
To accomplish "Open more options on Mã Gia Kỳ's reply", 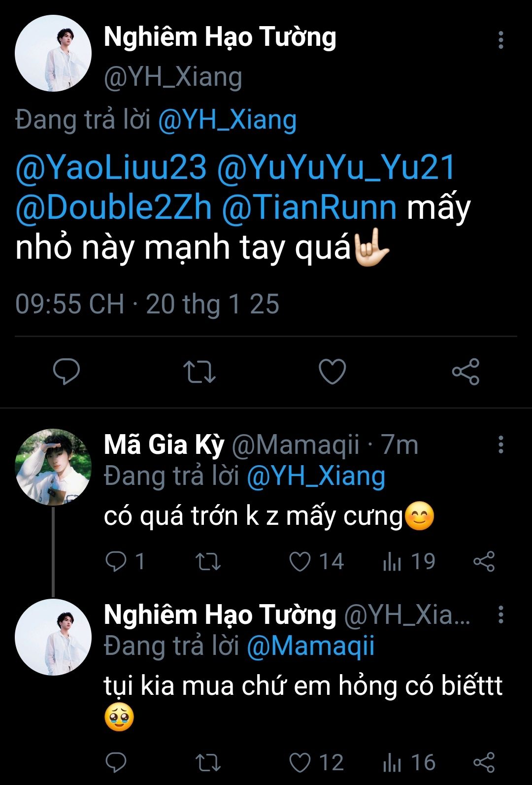I will pyautogui.click(x=500, y=444).
